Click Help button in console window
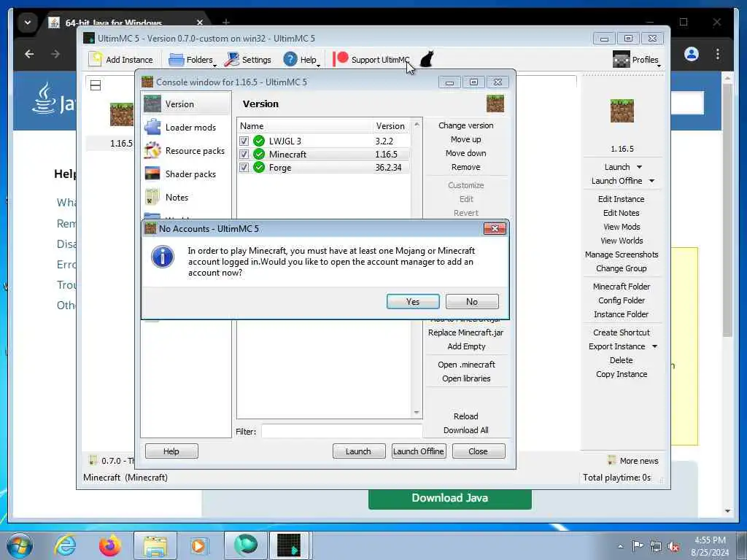747x560 pixels. pyautogui.click(x=171, y=451)
